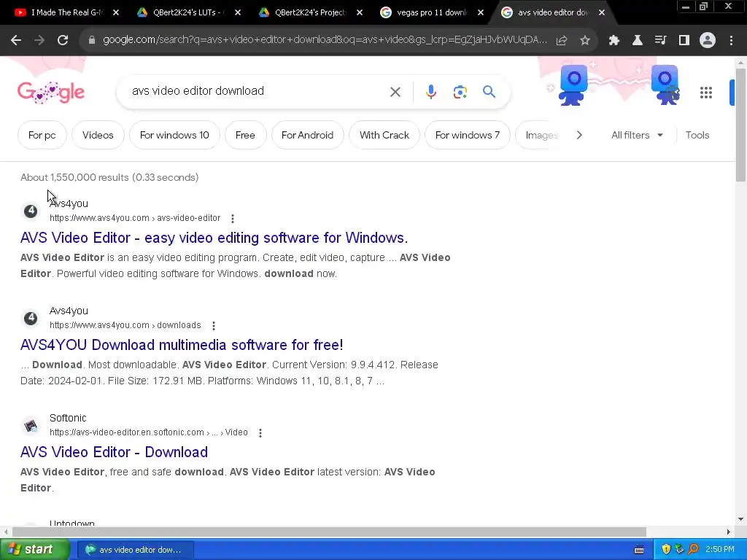
Task: Click the 2:50 PM clock
Action: pos(720,549)
